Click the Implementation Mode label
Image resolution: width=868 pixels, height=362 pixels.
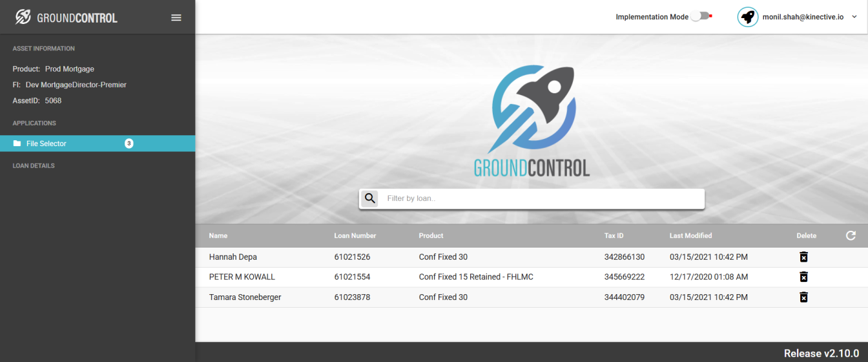click(652, 17)
